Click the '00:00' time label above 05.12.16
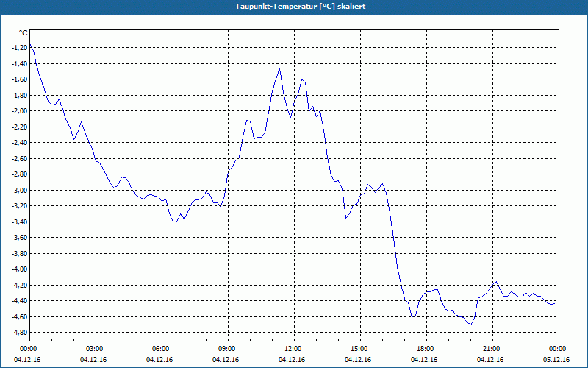 (x=559, y=349)
